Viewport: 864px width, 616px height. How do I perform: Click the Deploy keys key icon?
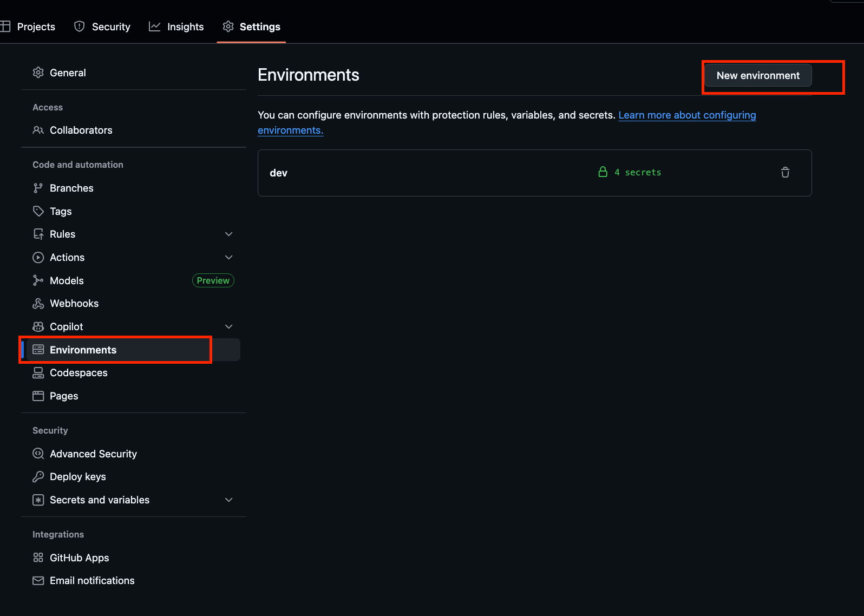tap(38, 477)
